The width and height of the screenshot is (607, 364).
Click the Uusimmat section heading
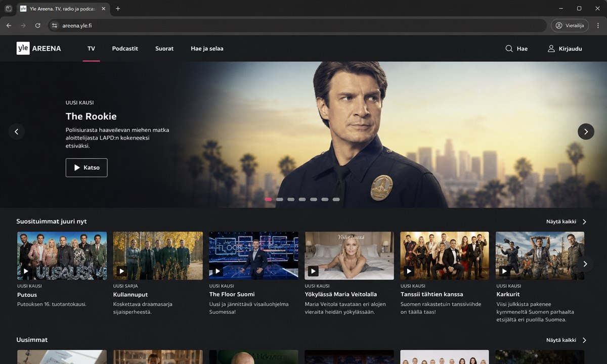[x=32, y=340]
